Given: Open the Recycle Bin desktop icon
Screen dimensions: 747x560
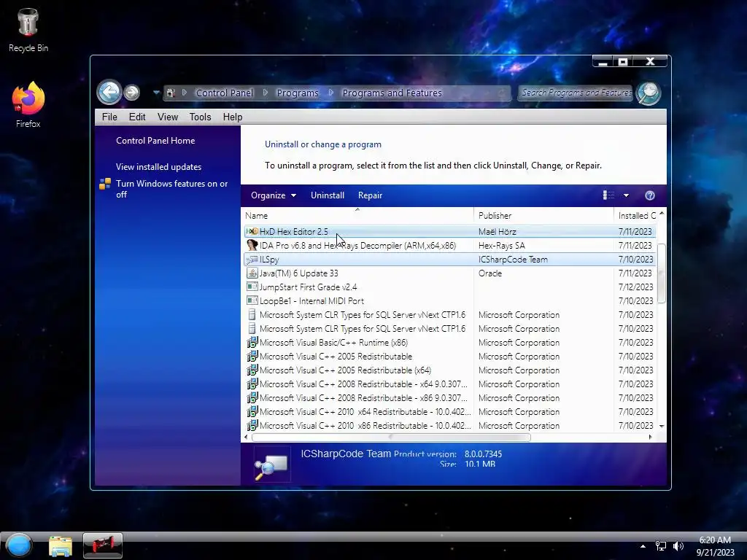Looking at the screenshot, I should pyautogui.click(x=28, y=31).
